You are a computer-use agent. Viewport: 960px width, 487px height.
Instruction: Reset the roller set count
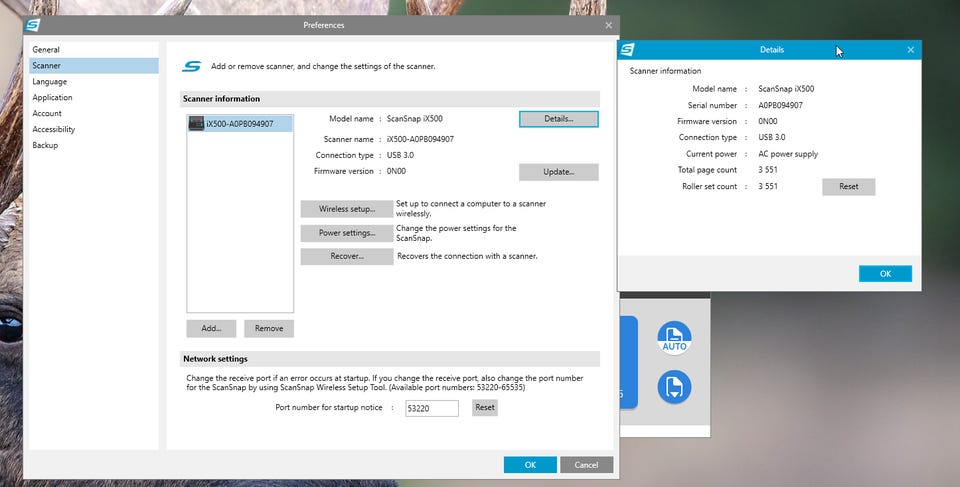click(849, 187)
